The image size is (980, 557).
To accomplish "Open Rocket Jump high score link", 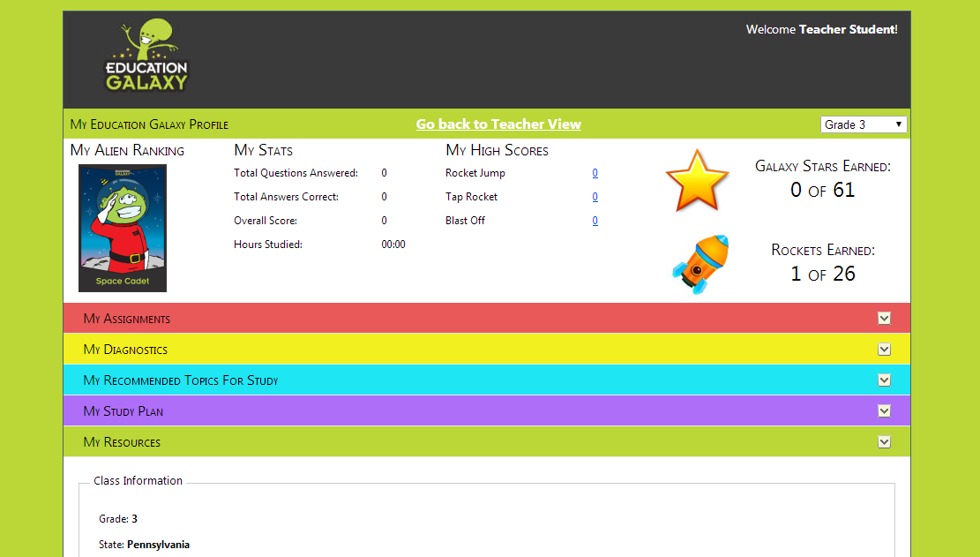I will [595, 173].
